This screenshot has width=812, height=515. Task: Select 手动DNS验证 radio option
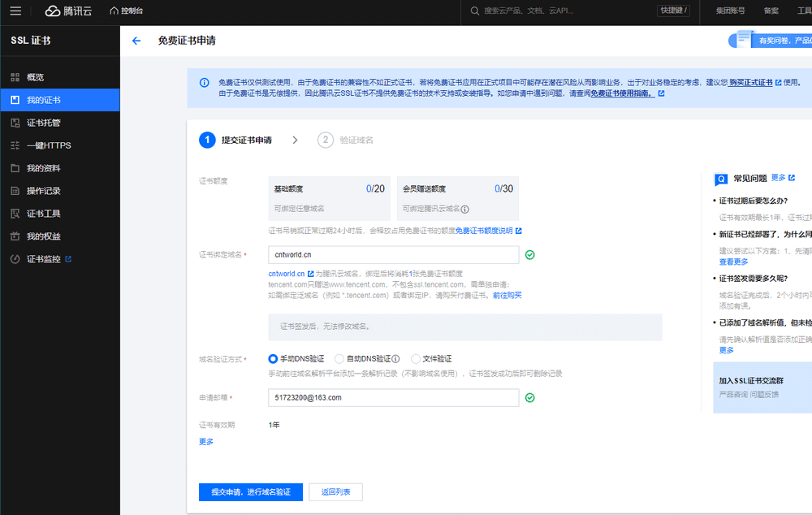pyautogui.click(x=274, y=359)
